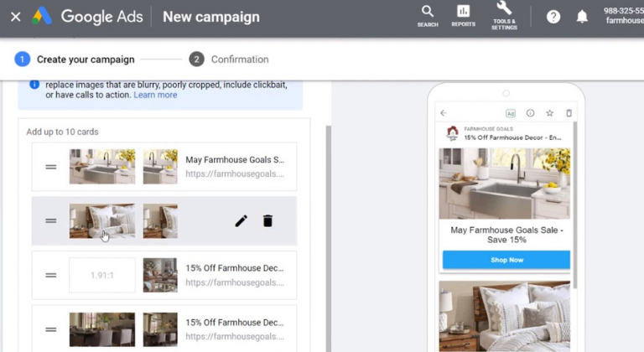View notifications bell
644x352 pixels.
(582, 17)
